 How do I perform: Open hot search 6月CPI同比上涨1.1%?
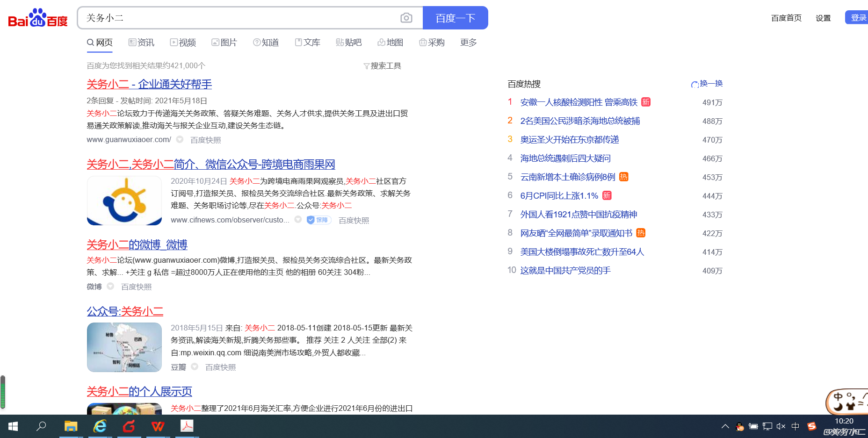[x=559, y=196]
